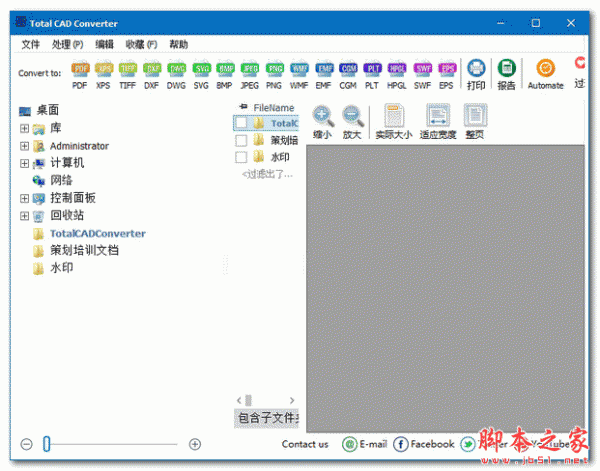Open the 文件 menu
This screenshot has width=600, height=471.
click(31, 44)
